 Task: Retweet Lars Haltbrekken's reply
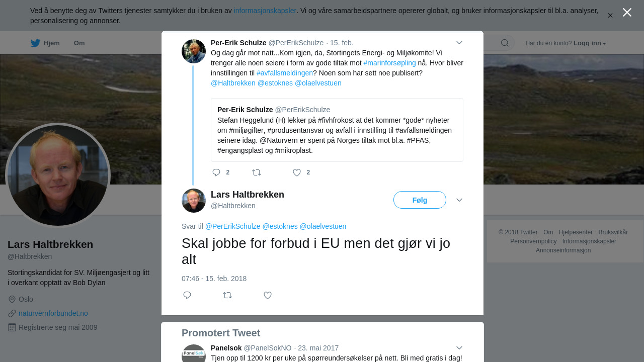227,295
